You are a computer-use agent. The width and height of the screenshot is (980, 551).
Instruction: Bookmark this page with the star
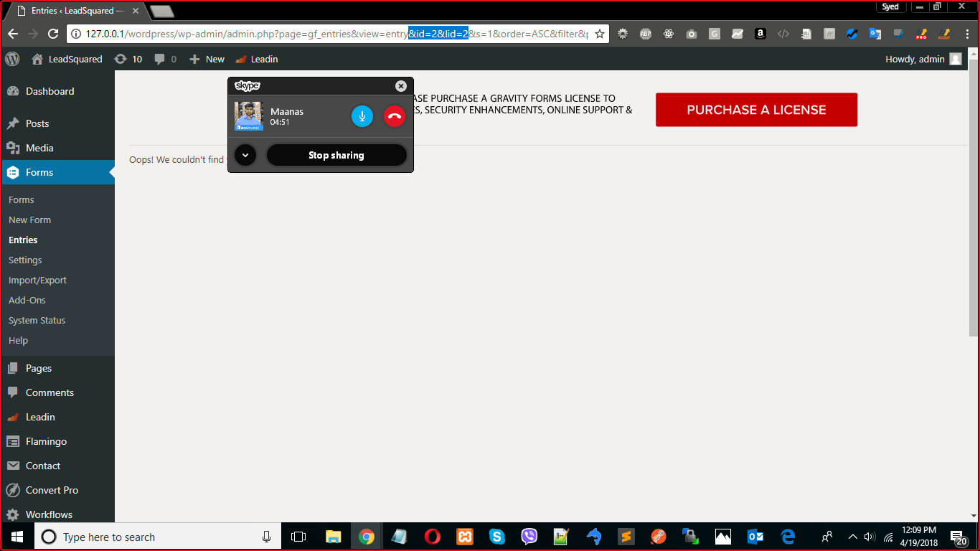tap(600, 34)
